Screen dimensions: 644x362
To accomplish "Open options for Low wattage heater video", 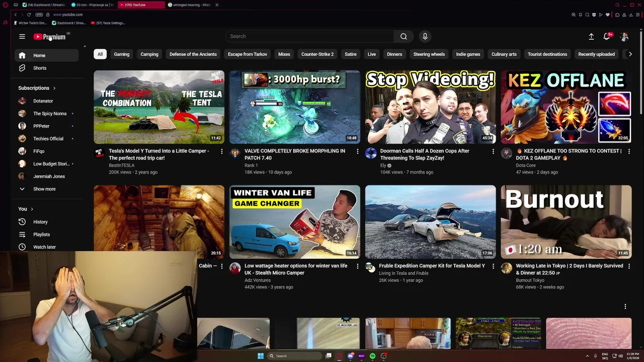I will pos(357,266).
